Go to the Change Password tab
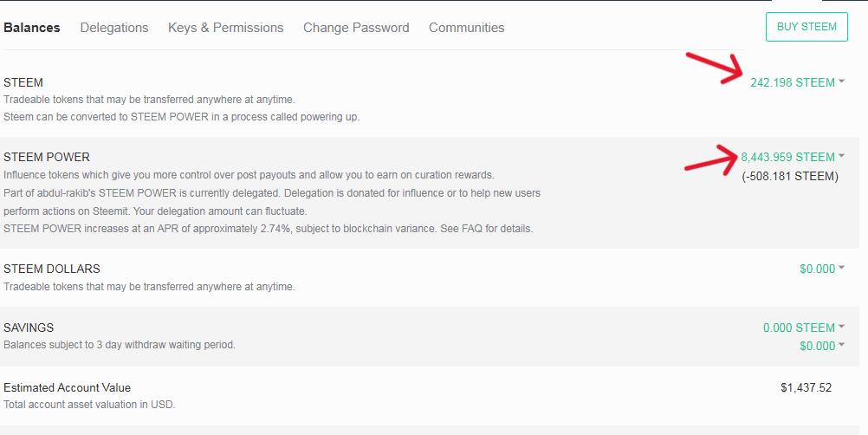Viewport: 868px width, 435px height. pyautogui.click(x=356, y=28)
